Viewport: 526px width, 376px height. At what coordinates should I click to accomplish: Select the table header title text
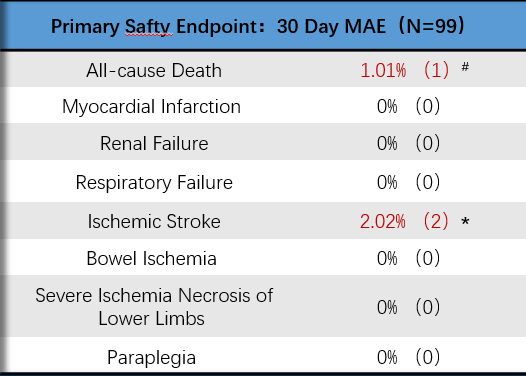[x=258, y=26]
